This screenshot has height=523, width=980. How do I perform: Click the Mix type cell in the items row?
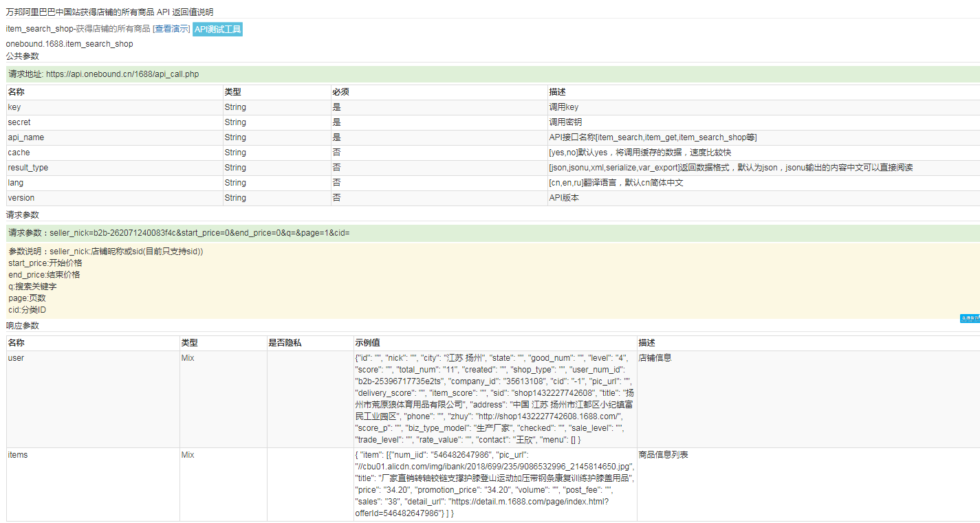[223, 485]
